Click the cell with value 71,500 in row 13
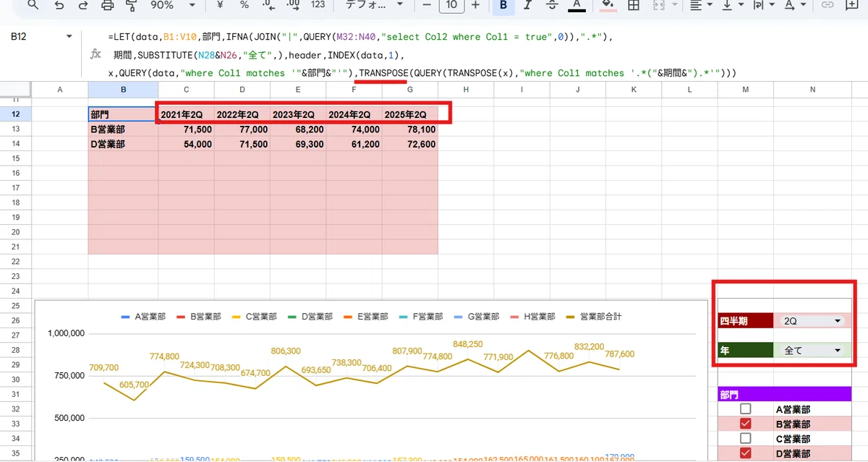 [x=187, y=129]
